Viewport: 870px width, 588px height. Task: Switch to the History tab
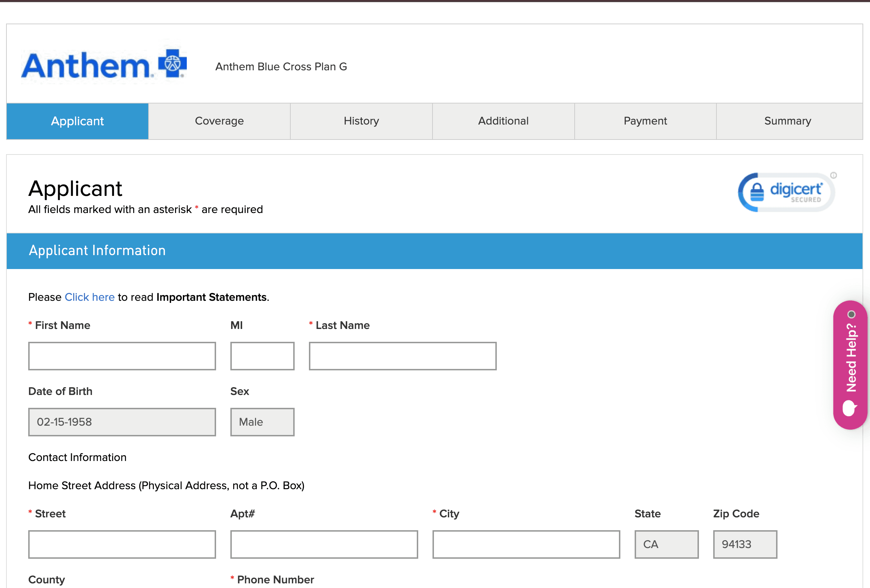[361, 121]
